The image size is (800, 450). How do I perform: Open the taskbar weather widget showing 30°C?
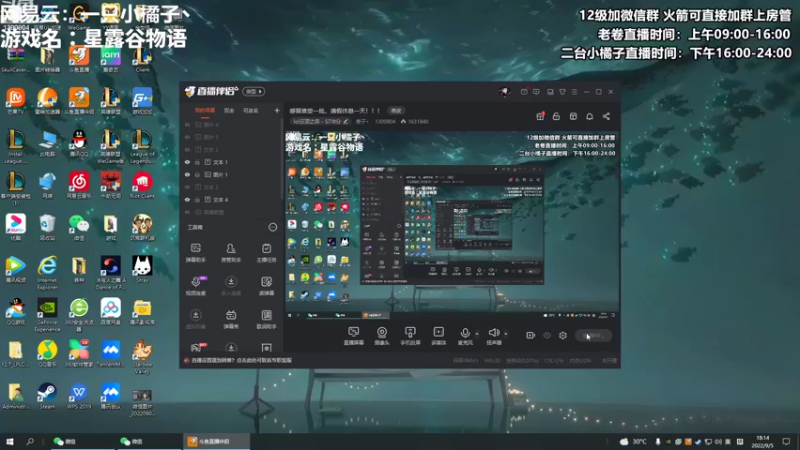click(x=633, y=441)
